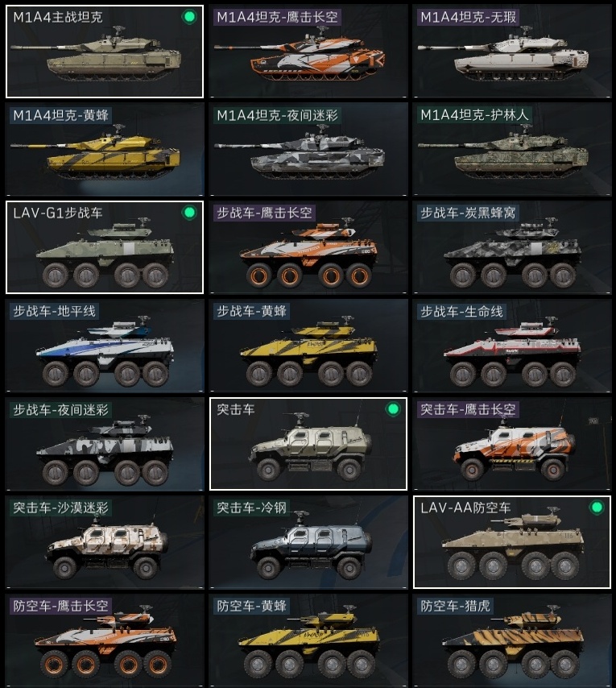
Task: Pick the 步战车-地平线 blue striped skin
Action: 105,346
